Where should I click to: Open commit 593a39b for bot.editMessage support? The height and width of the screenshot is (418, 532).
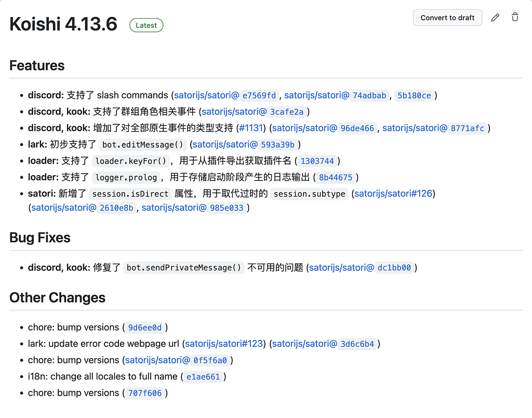[x=244, y=145]
